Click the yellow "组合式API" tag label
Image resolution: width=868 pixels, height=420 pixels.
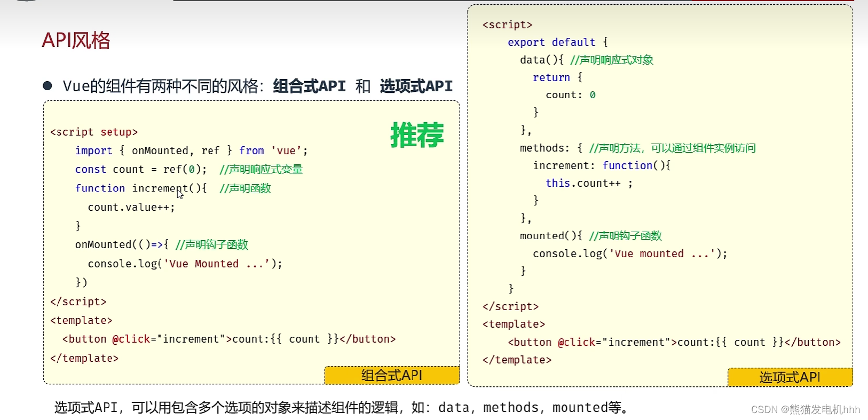[x=392, y=375]
